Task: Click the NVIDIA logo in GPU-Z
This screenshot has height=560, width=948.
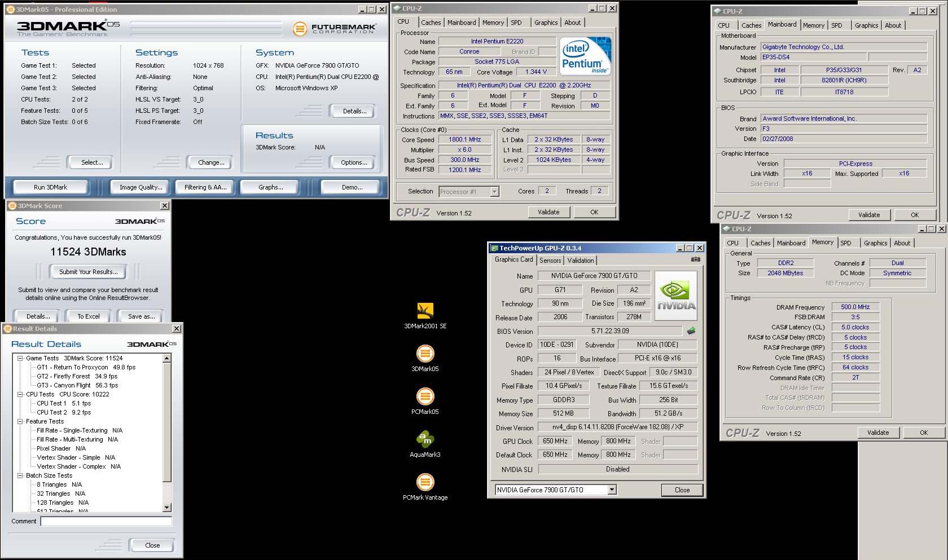Action: coord(676,296)
